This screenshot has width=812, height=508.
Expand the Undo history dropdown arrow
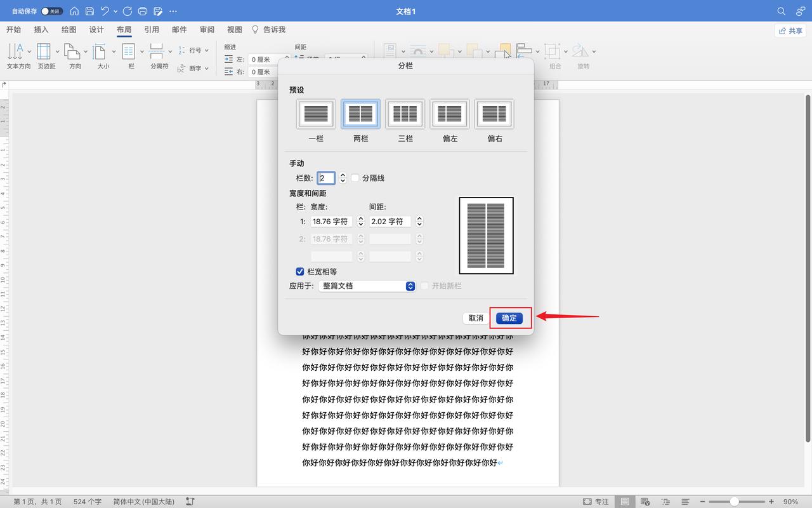click(115, 11)
